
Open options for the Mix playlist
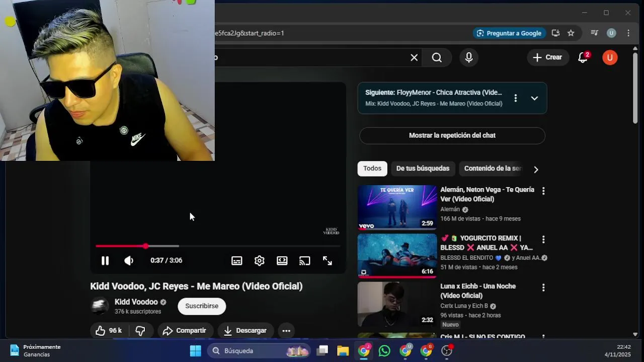click(515, 98)
